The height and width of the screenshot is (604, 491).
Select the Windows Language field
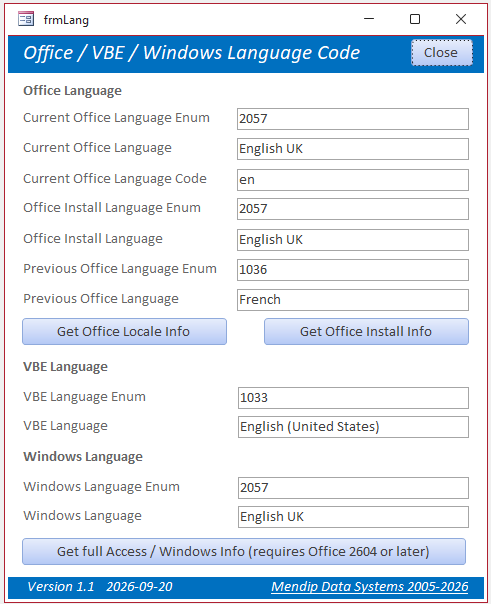353,517
